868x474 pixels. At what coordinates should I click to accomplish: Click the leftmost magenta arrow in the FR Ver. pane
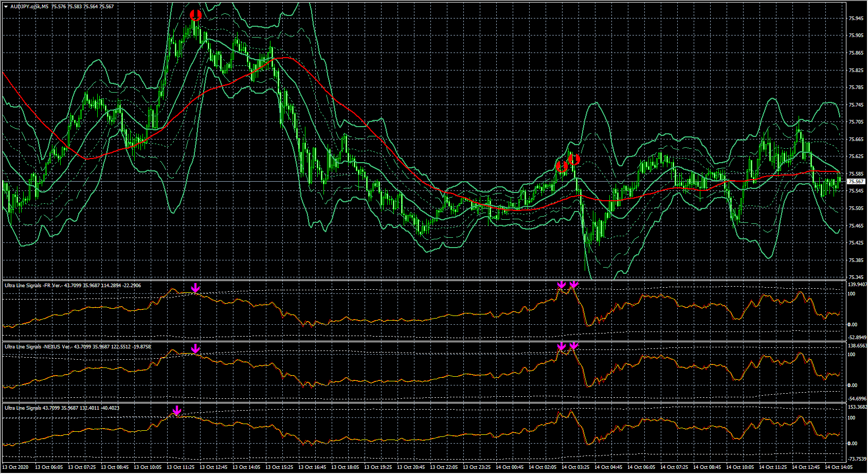[195, 288]
